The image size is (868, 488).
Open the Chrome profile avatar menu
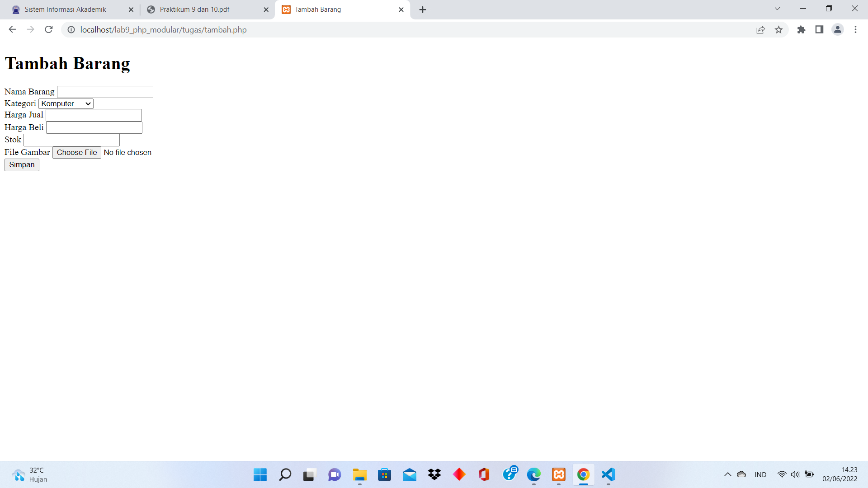pyautogui.click(x=837, y=29)
